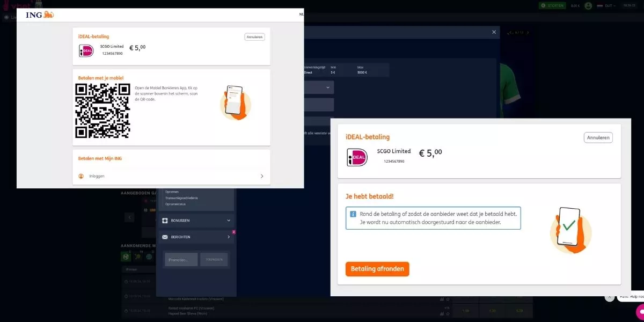Cancel the payment in the ING QR window

click(x=254, y=37)
